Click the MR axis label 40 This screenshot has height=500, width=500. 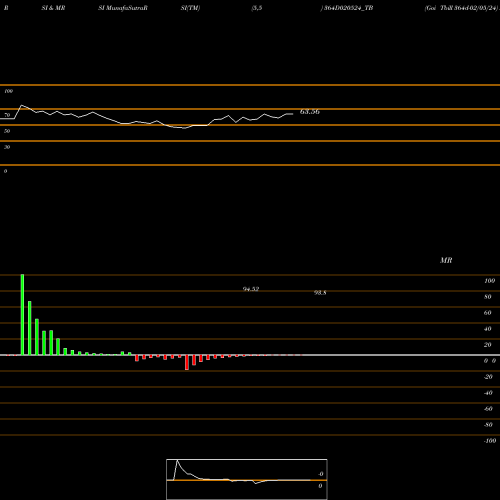tap(488, 329)
